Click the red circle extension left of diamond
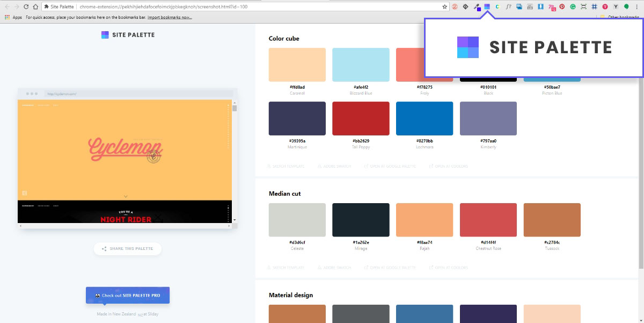The width and height of the screenshot is (644, 323). [x=455, y=7]
